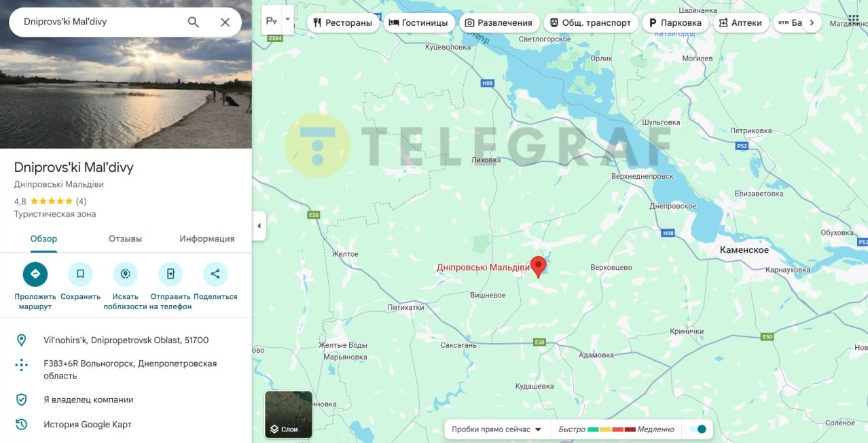Image resolution: width=868 pixels, height=443 pixels.
Task: Click the Я владелец компании link
Action: point(88,400)
